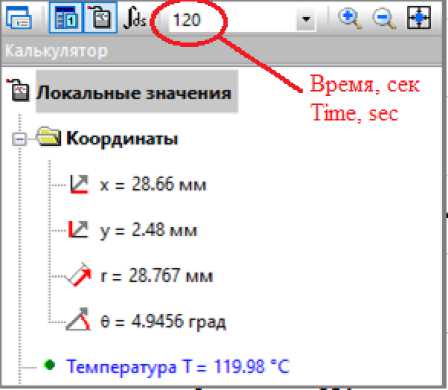Click the angle icon next to θ value
This screenshot has height=390, width=448.
[x=79, y=319]
